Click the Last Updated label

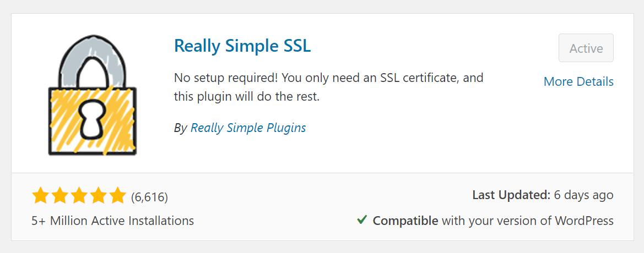[x=511, y=195]
